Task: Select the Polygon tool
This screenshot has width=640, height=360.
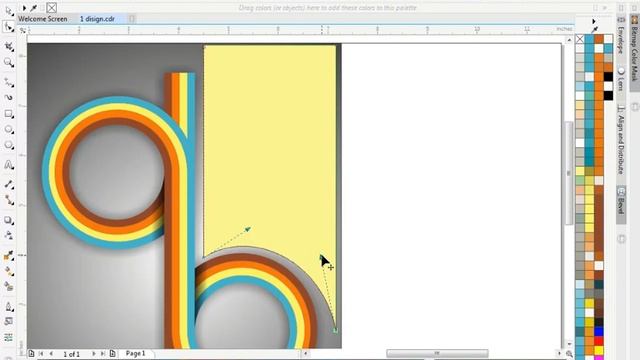Action: click(9, 145)
